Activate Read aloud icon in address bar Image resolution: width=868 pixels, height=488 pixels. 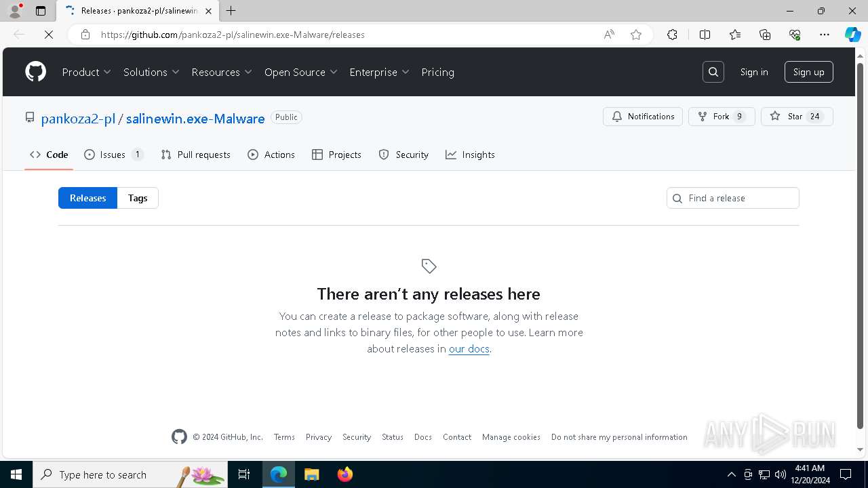(x=609, y=35)
